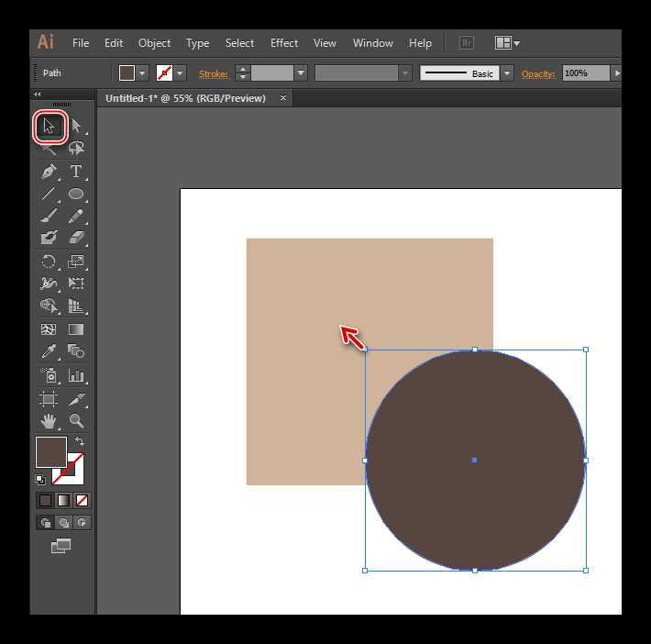Select the Mesh tool

[49, 330]
